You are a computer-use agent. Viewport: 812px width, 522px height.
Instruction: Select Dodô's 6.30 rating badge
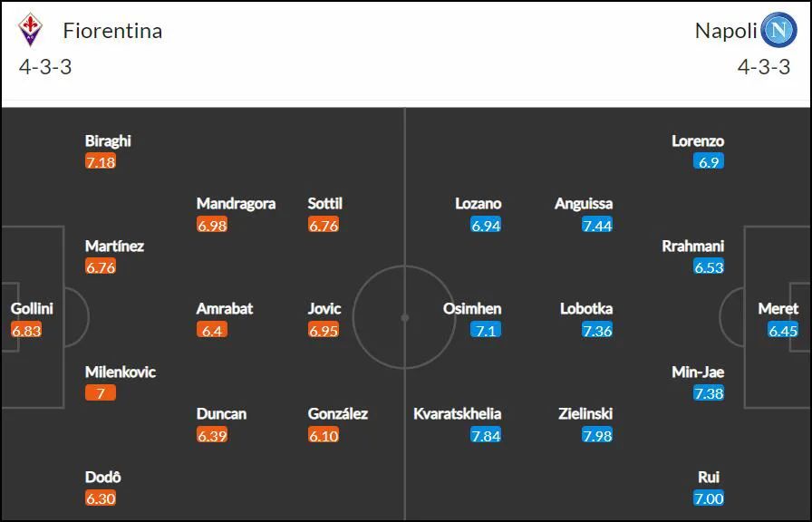pos(101,498)
